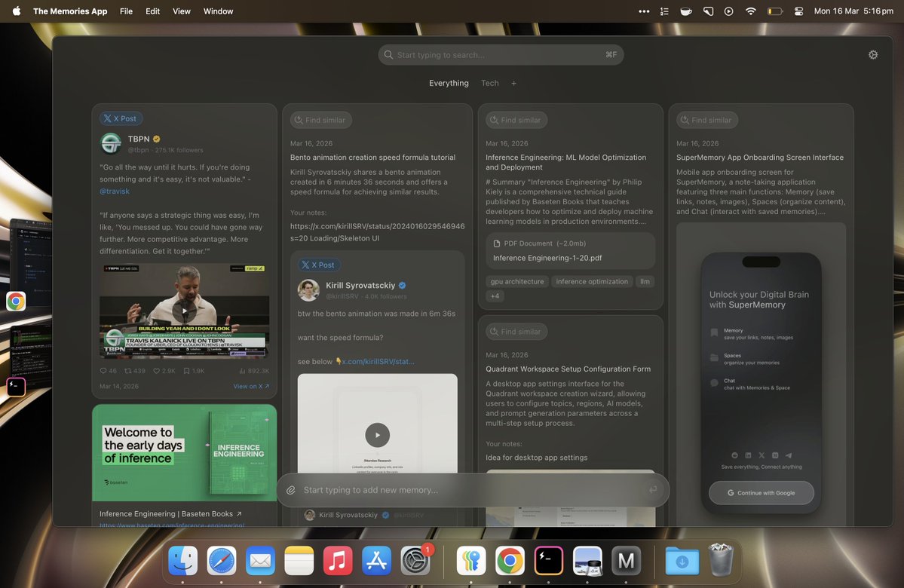Open the x.com/kirillSRV/stat... link
The height and width of the screenshot is (588, 904).
378,361
